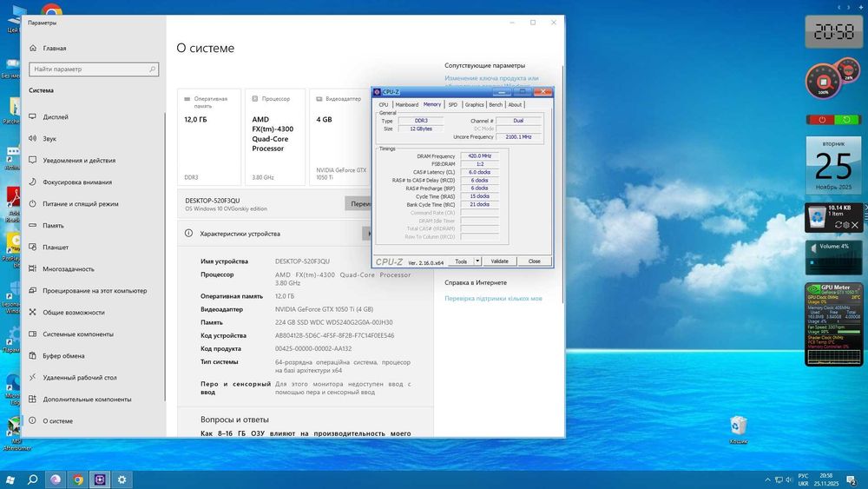Click the Processor card AMD FX(tm)-4300
The height and width of the screenshot is (489, 868).
coord(275,136)
